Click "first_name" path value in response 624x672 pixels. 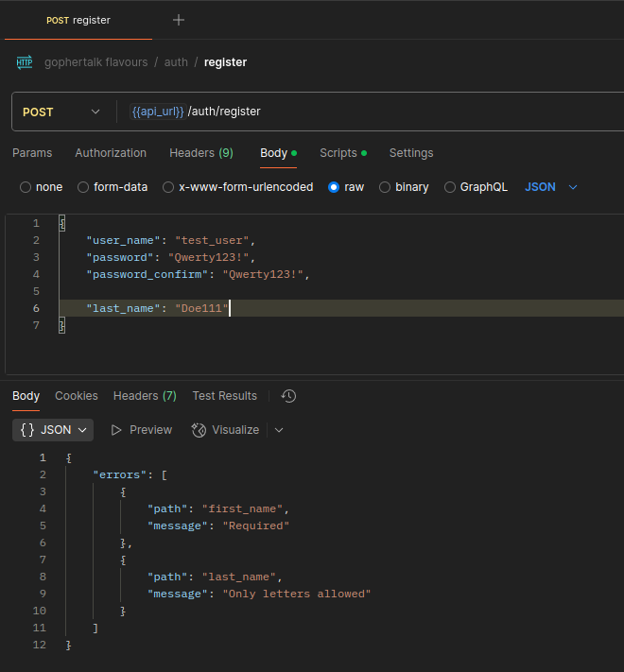(242, 508)
